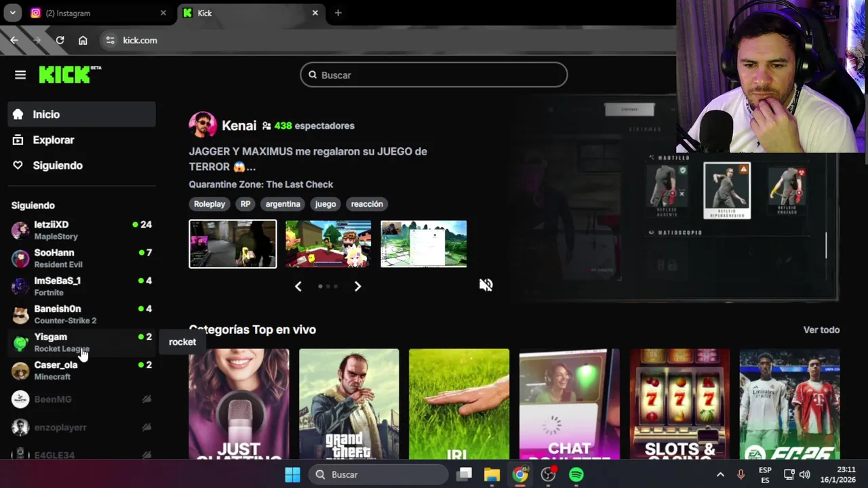The width and height of the screenshot is (868, 488).
Task: Switch to the Instagram tab
Action: point(99,13)
